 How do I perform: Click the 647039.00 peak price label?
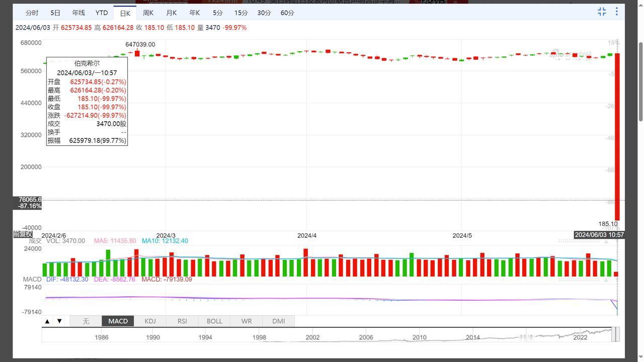coord(140,44)
